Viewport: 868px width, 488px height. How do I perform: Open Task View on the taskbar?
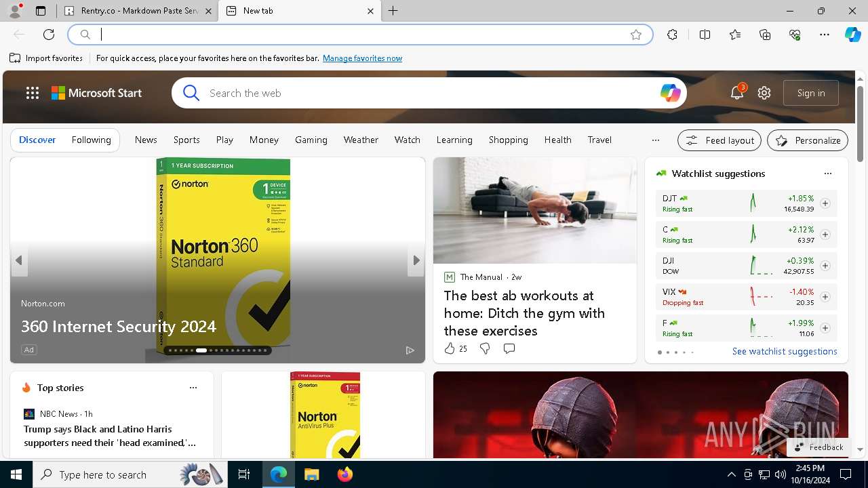tap(244, 474)
